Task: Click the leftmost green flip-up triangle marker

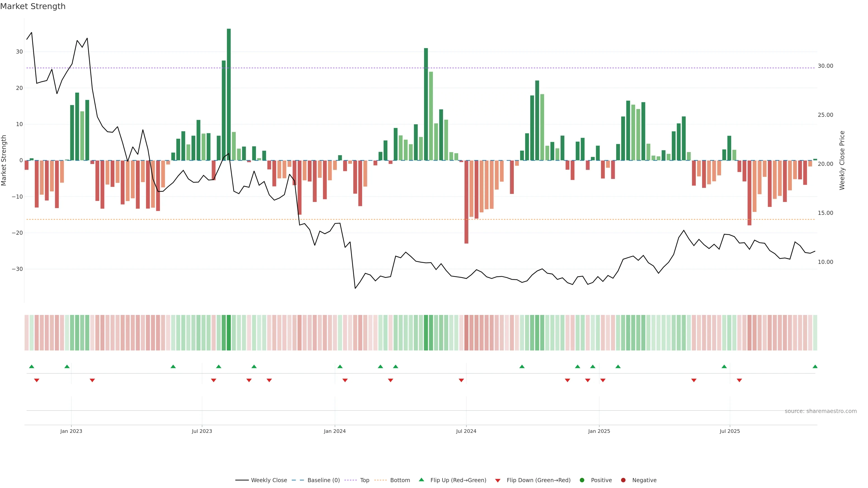Action: point(32,366)
